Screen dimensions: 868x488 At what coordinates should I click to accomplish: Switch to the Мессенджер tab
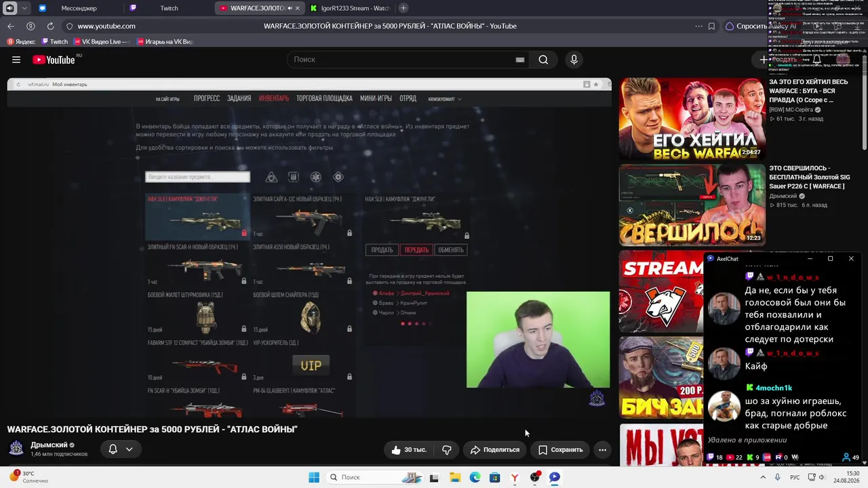(x=79, y=8)
